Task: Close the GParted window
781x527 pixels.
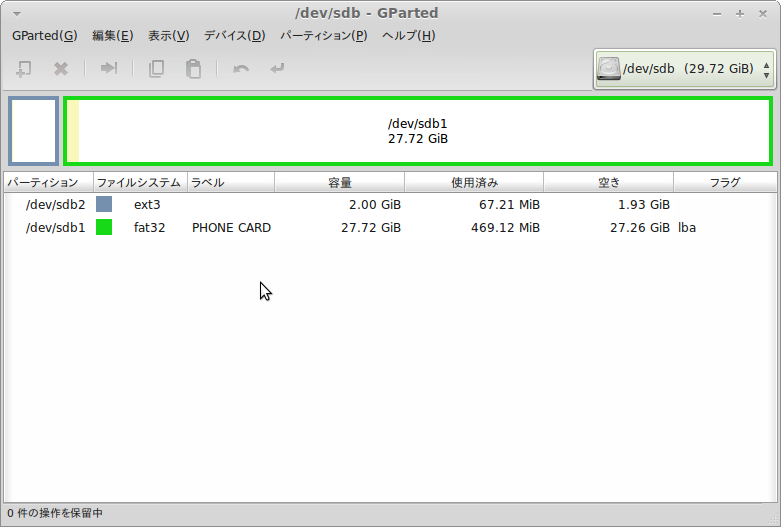Action: click(763, 14)
